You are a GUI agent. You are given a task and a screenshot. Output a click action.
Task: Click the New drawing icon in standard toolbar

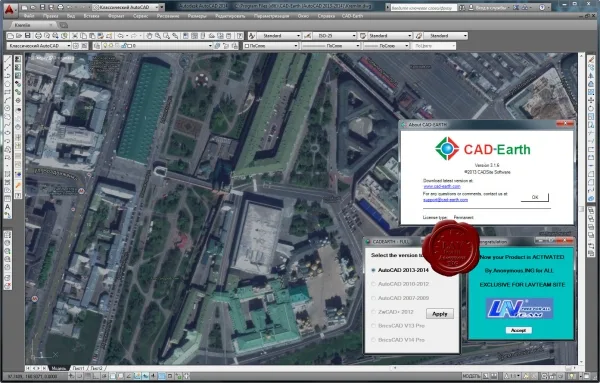tap(11, 36)
